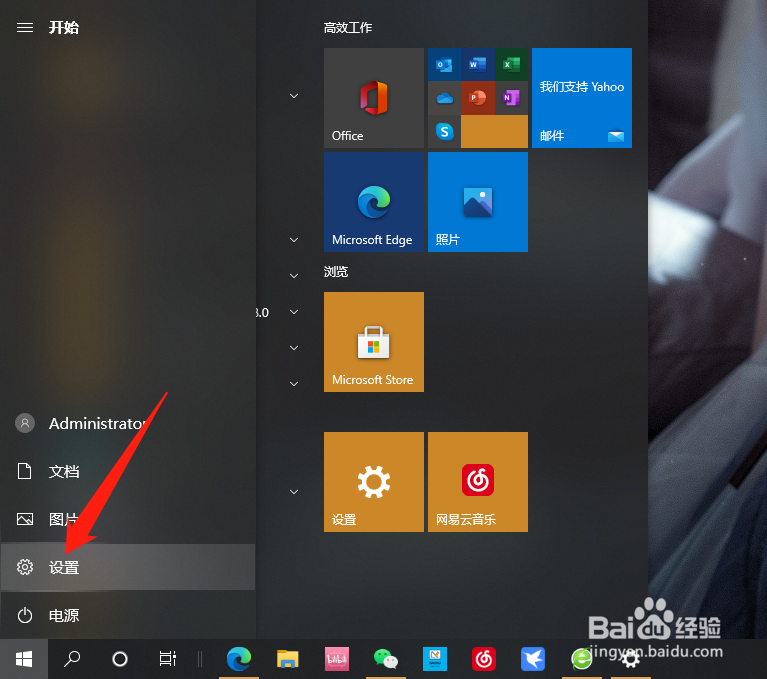767x679 pixels.
Task: Open taskbar Search magnifier
Action: [72, 659]
